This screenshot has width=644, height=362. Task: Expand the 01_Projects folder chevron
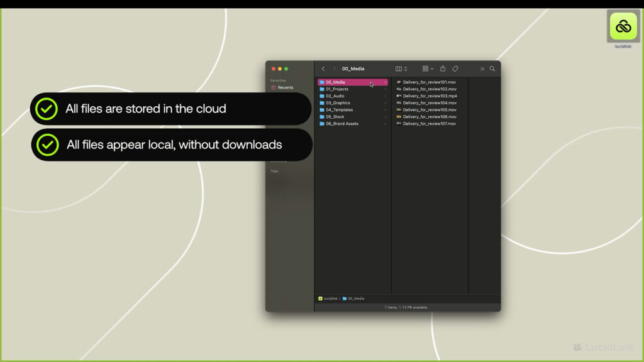click(x=386, y=89)
